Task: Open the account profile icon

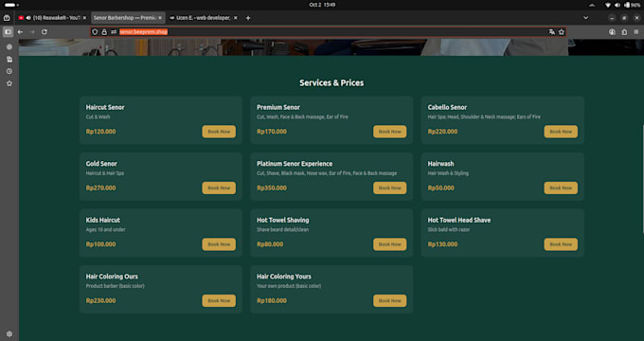Action: pos(612,32)
